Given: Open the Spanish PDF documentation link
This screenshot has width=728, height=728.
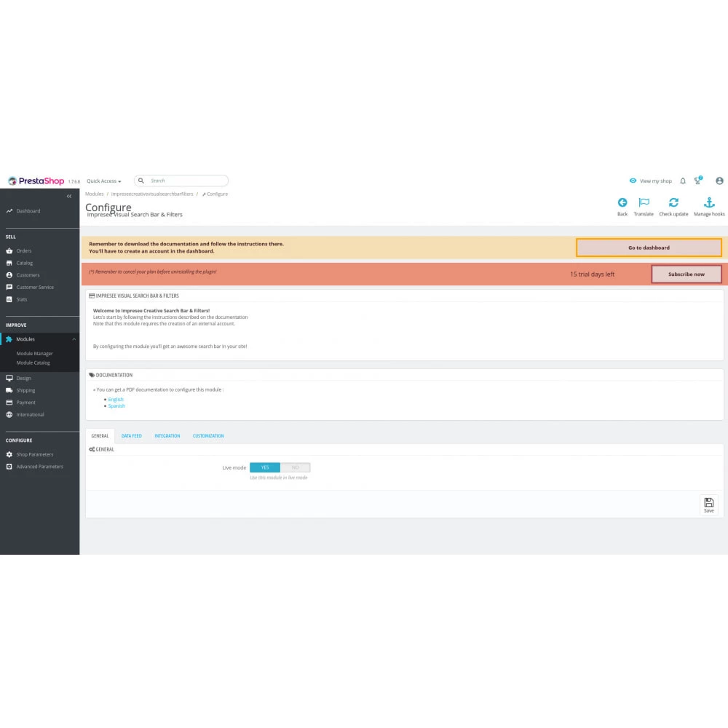Looking at the screenshot, I should click(116, 405).
